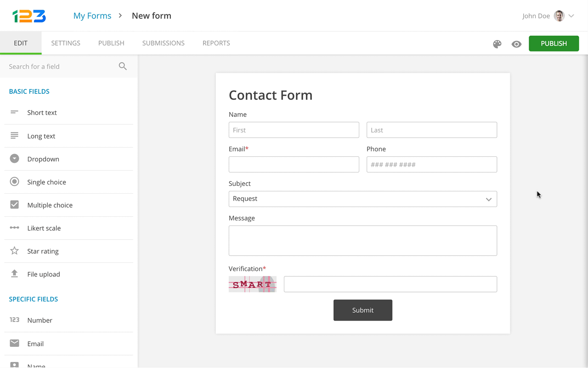Click the Phone input field
588x368 pixels.
(432, 164)
